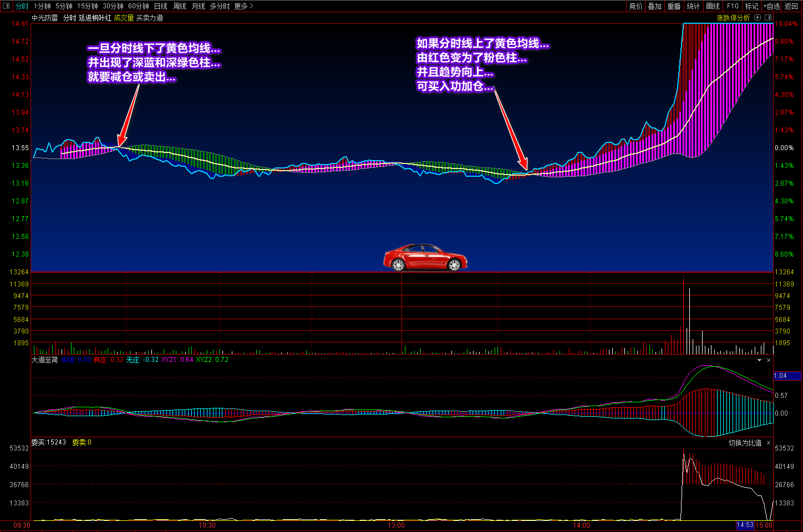
Task: Toggle the 成交量 volume indicator
Action: click(x=124, y=18)
